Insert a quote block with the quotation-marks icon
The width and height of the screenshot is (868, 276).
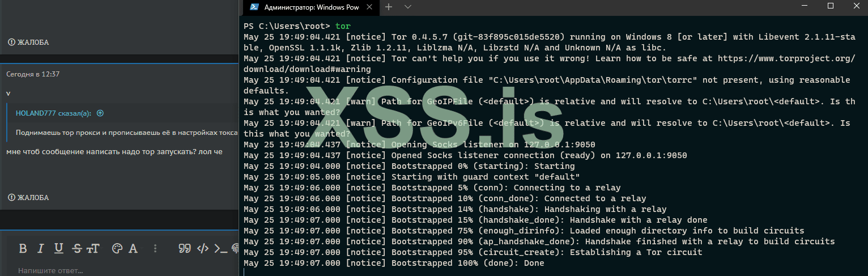click(x=185, y=248)
